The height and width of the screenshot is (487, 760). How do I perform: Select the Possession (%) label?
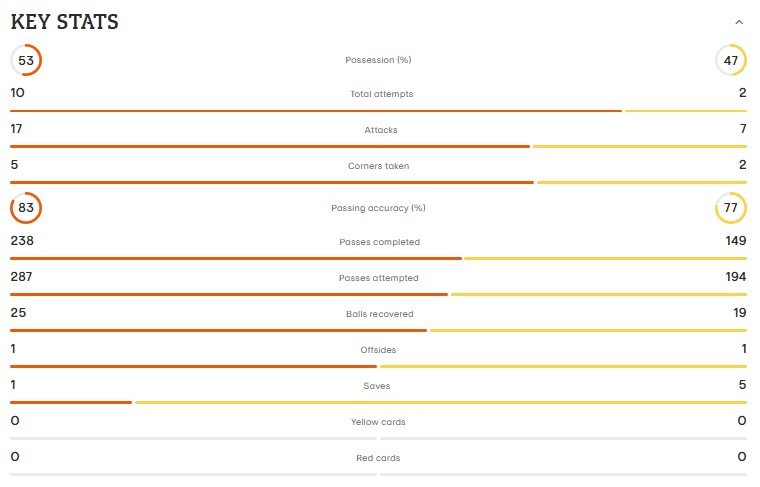378,60
